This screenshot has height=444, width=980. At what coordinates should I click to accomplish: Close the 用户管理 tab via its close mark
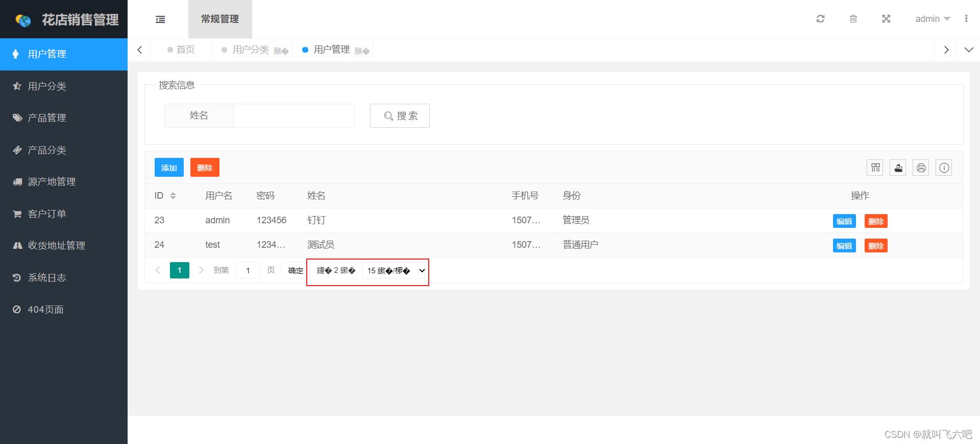coord(362,51)
